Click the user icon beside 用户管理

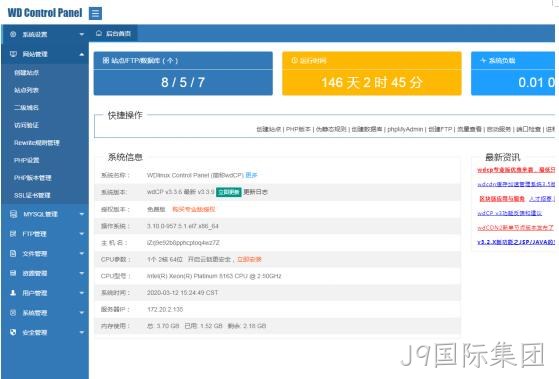pyautogui.click(x=13, y=293)
